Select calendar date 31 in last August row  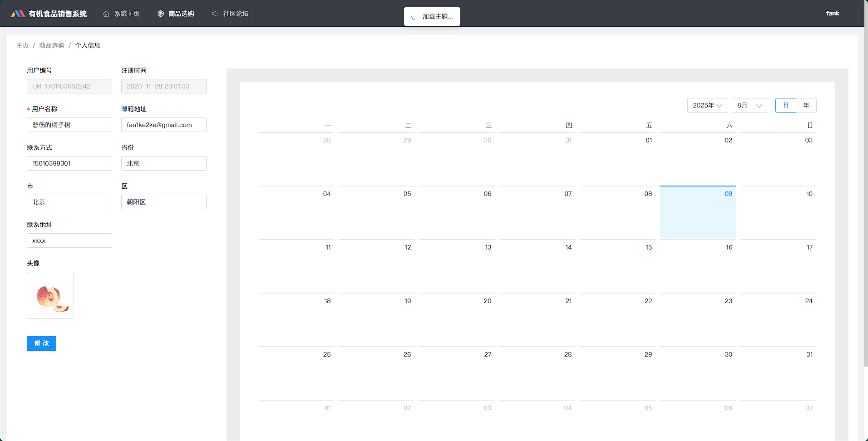(x=778, y=373)
